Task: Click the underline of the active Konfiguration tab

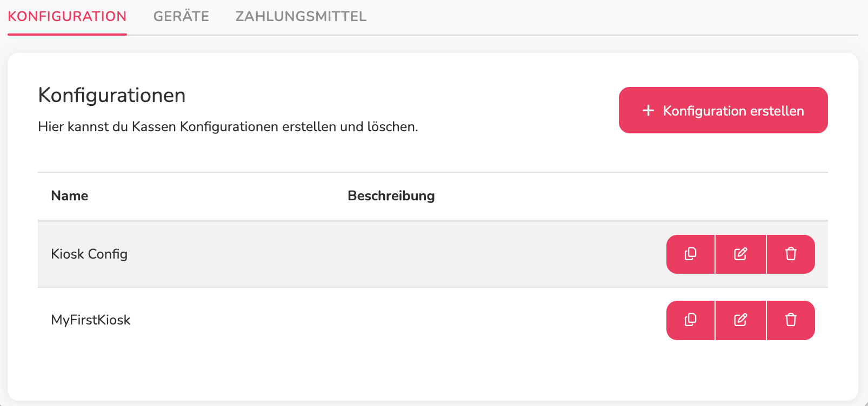Action: 67,35
